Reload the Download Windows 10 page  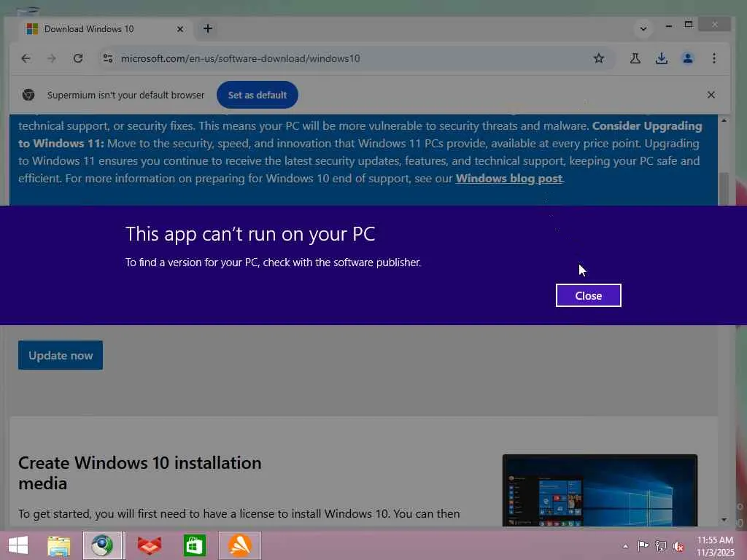pos(78,58)
